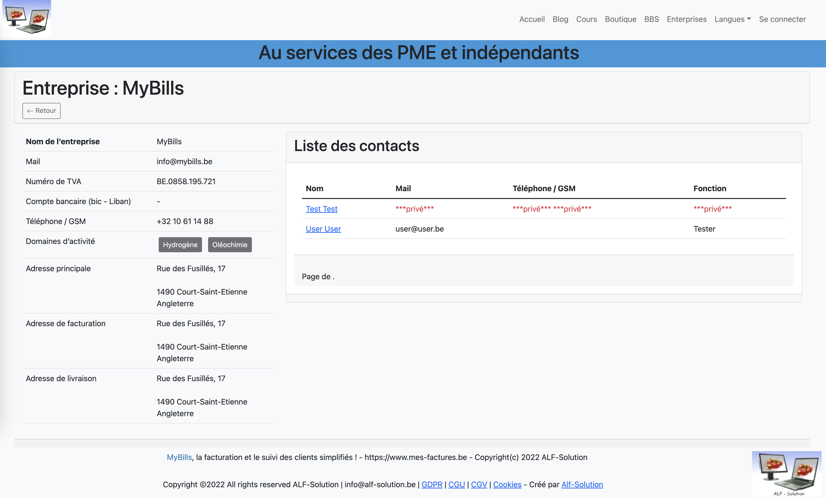Open the Cookies footer link
This screenshot has width=826, height=504.
(507, 484)
